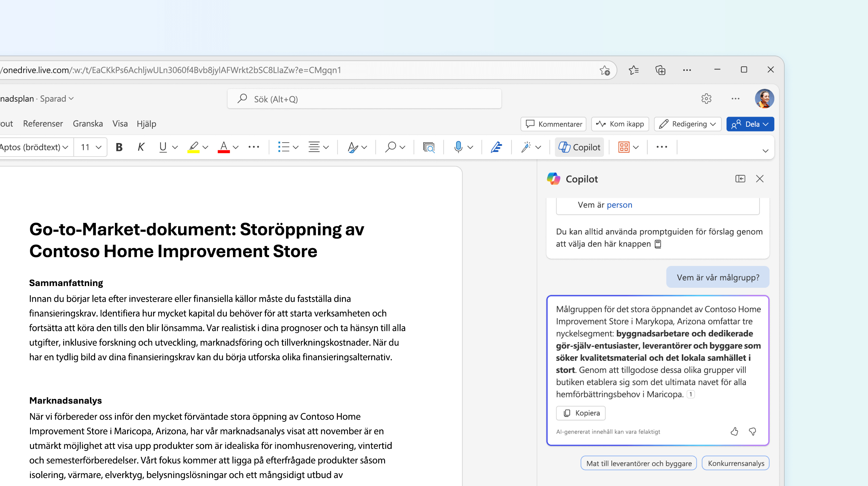Open font color dropdown arrow

(236, 147)
